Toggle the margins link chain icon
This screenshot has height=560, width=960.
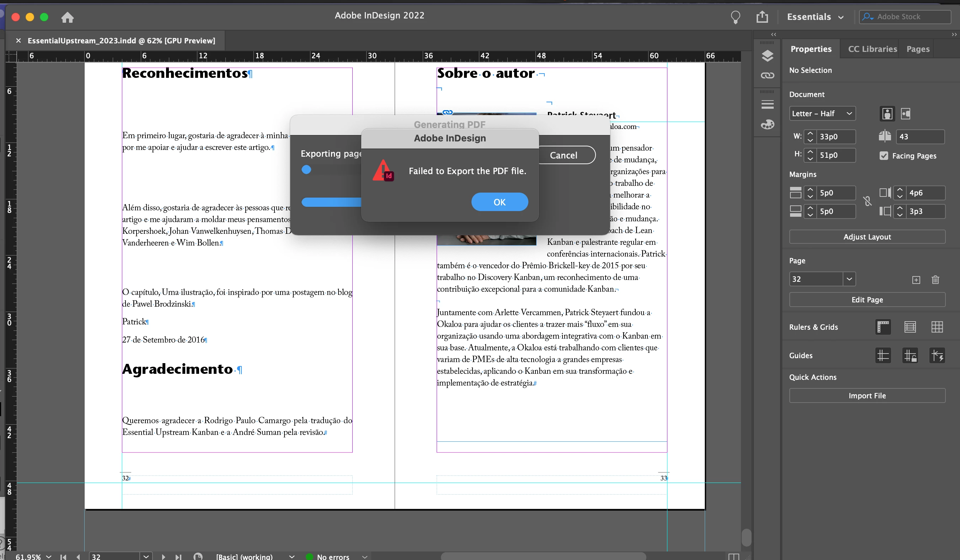point(868,201)
